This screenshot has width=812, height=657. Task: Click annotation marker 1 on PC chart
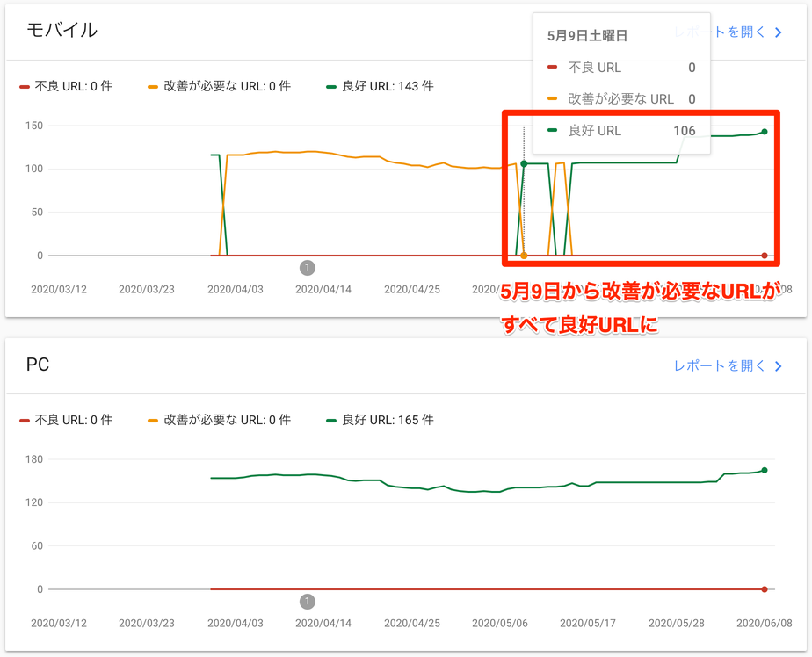pyautogui.click(x=307, y=602)
